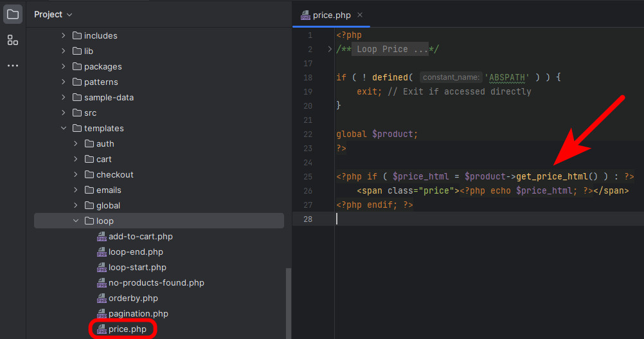Expand the checkout folder chevron
This screenshot has width=644, height=339.
tap(76, 174)
